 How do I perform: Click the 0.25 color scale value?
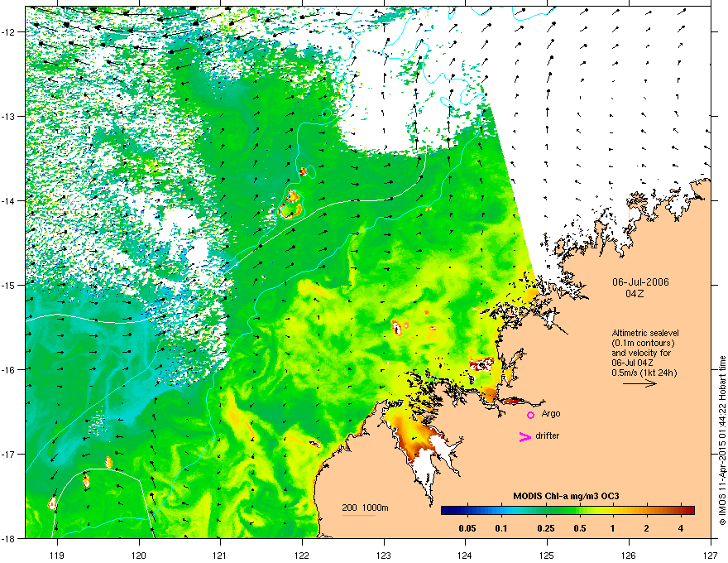click(x=545, y=528)
